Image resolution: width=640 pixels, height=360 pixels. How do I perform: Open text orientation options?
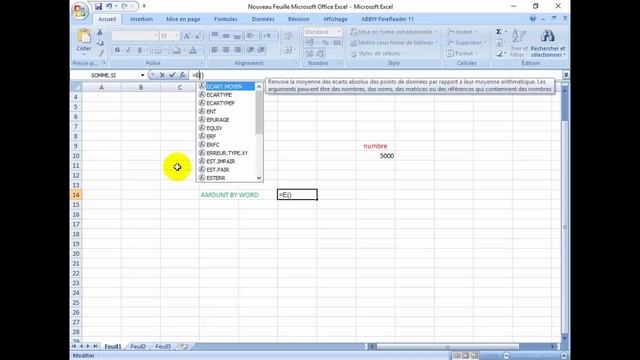click(251, 36)
